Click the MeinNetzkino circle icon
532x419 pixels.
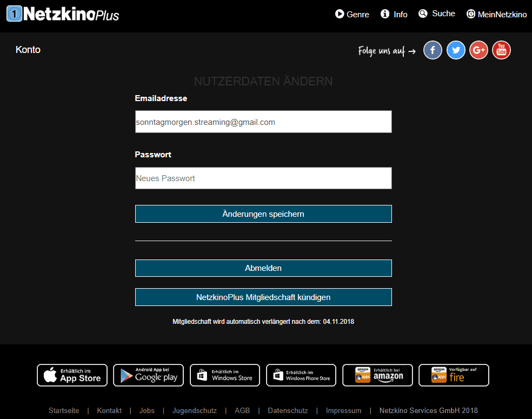pos(470,14)
